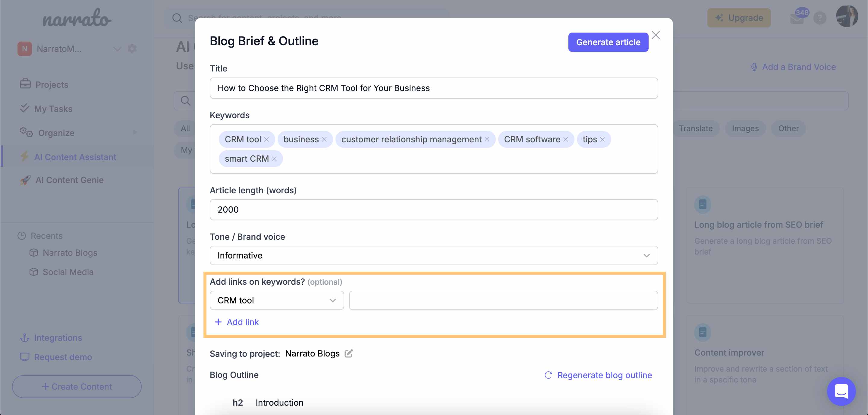Remove the business keyword tag
The image size is (868, 415).
point(324,140)
